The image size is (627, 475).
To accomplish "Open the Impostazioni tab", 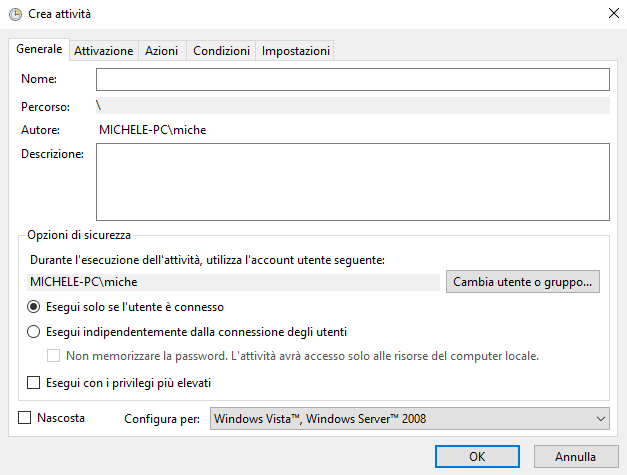I will pyautogui.click(x=296, y=51).
